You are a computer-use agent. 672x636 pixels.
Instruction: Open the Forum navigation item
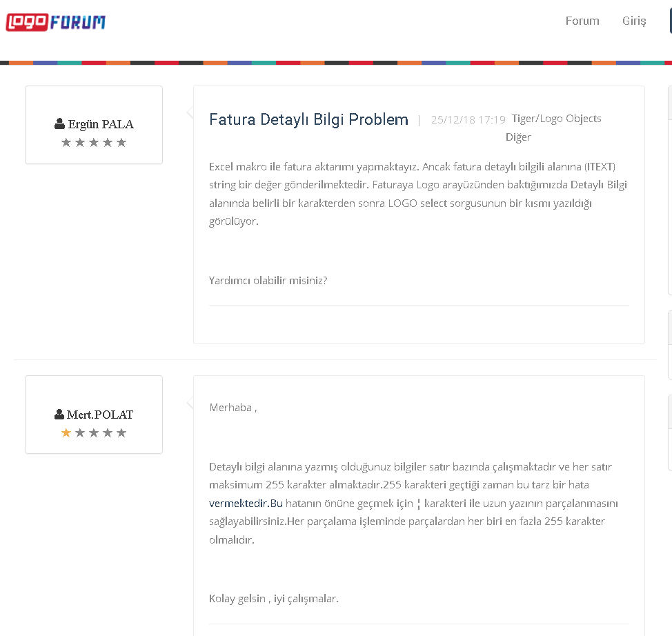(x=582, y=21)
